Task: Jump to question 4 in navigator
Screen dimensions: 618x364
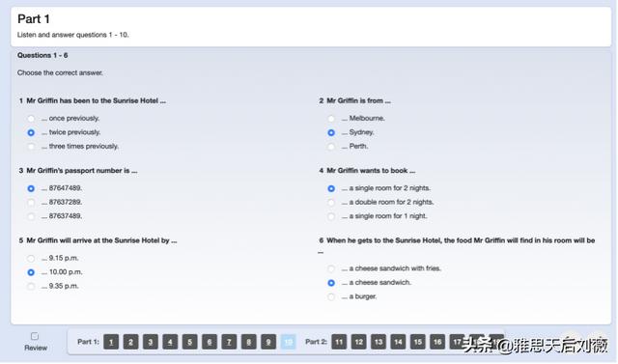Action: (170, 342)
